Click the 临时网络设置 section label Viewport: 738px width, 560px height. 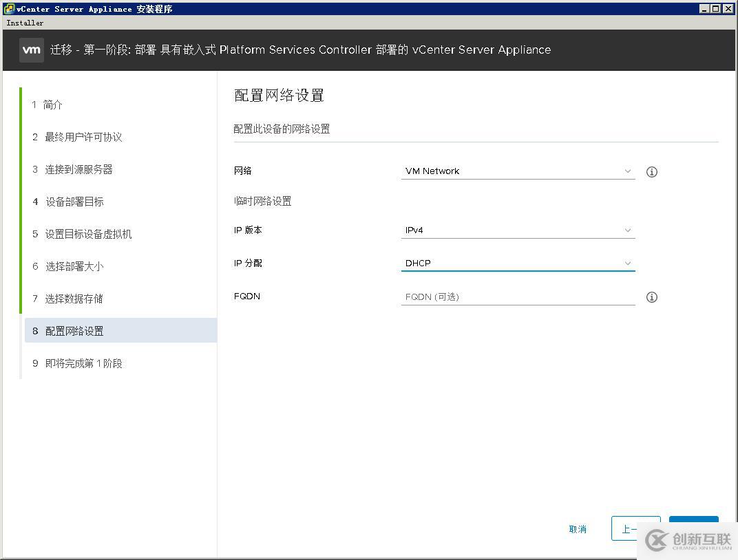pyautogui.click(x=262, y=202)
